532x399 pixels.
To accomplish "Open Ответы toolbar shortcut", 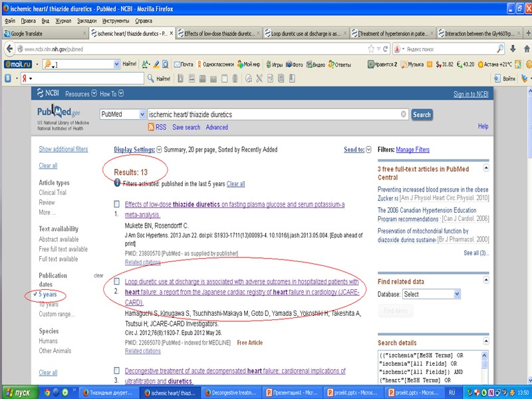I will [339, 64].
